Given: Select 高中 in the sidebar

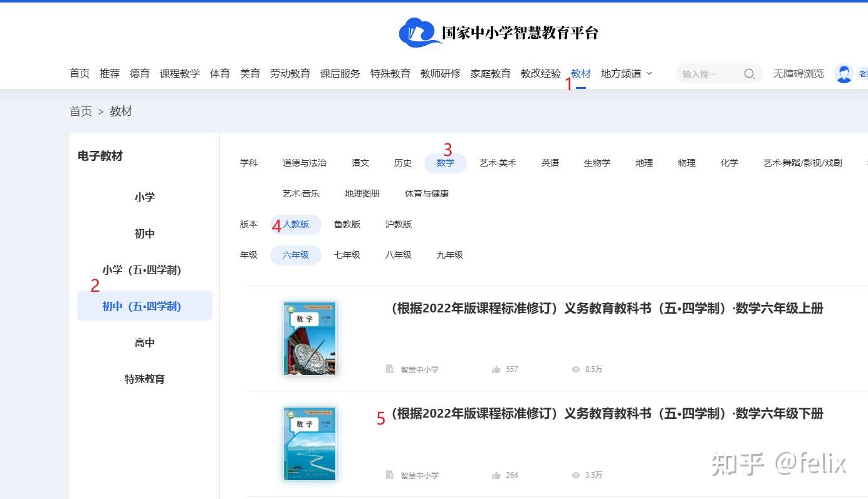Looking at the screenshot, I should click(x=145, y=342).
